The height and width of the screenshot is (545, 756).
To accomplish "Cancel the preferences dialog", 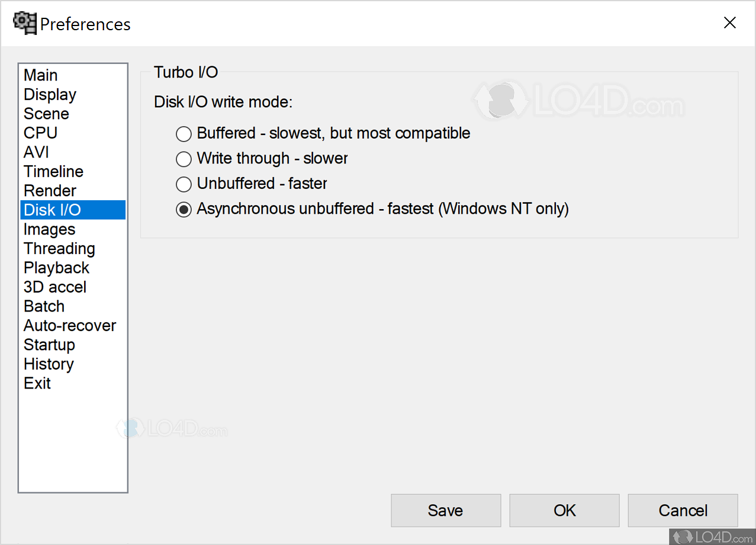I will [x=682, y=510].
